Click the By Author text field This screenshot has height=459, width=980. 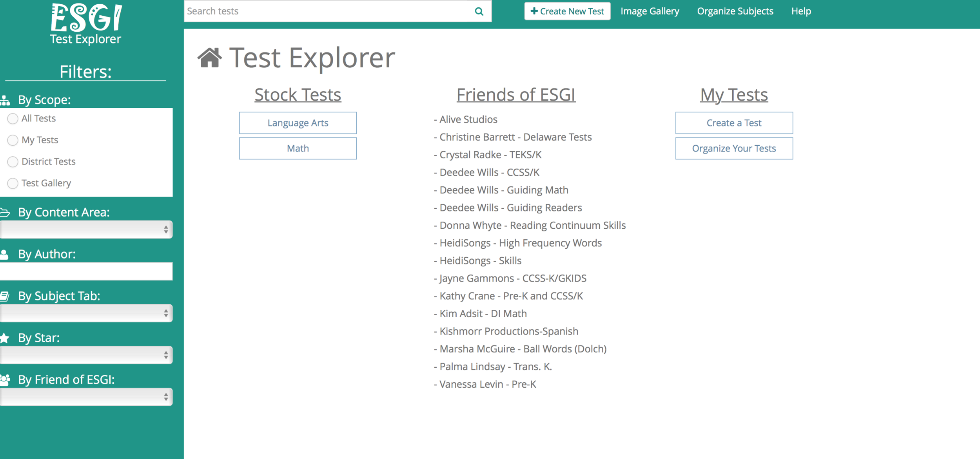86,271
